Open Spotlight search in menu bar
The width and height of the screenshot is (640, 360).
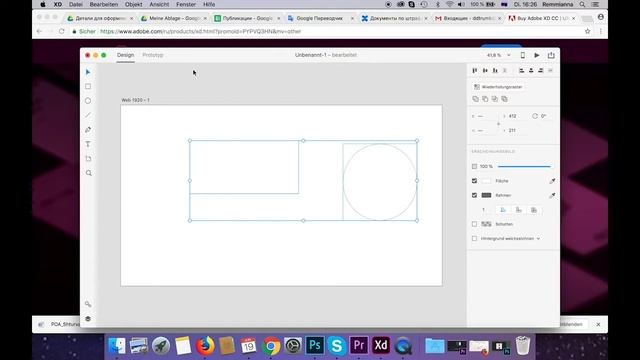[x=582, y=4]
